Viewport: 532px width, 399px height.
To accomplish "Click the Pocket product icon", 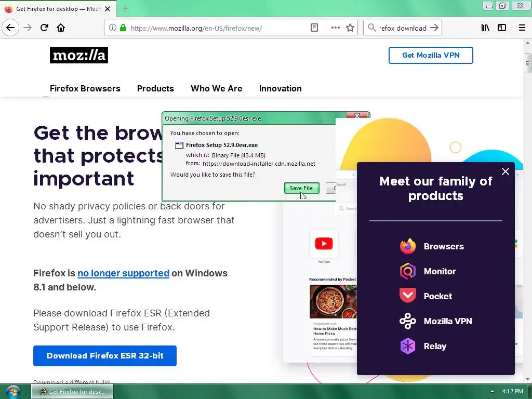I will [x=407, y=296].
